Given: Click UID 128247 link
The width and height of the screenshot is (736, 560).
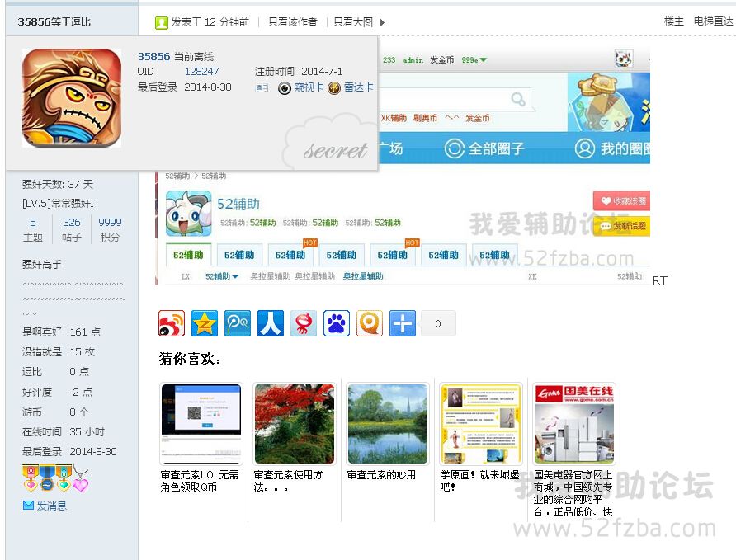Looking at the screenshot, I should (201, 71).
